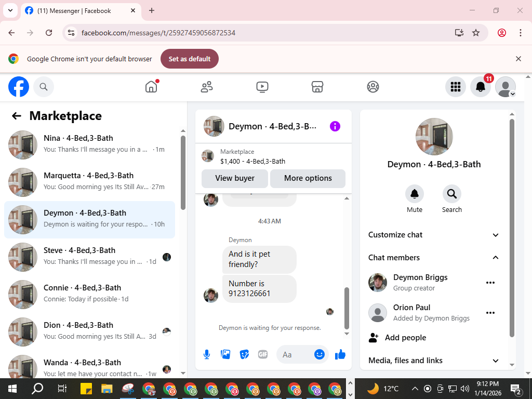532x399 pixels.
Task: Open Chrome three-dot menu
Action: pos(521,33)
